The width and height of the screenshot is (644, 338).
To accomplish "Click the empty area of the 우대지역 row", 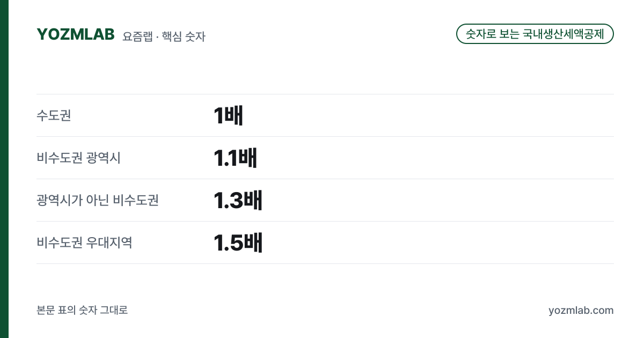I will click(437, 243).
